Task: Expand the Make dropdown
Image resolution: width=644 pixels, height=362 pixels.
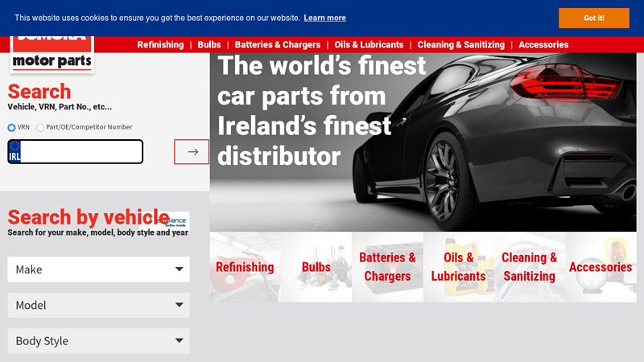Action: coord(98,269)
